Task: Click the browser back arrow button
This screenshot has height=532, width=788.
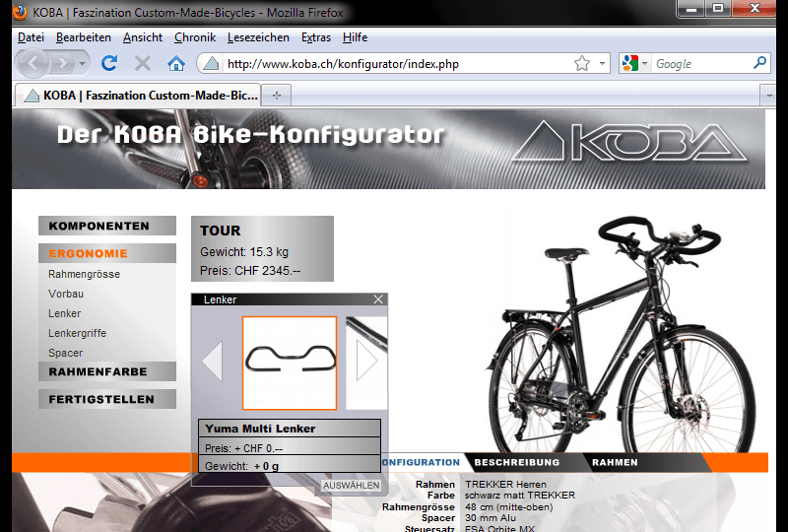Action: [x=33, y=63]
